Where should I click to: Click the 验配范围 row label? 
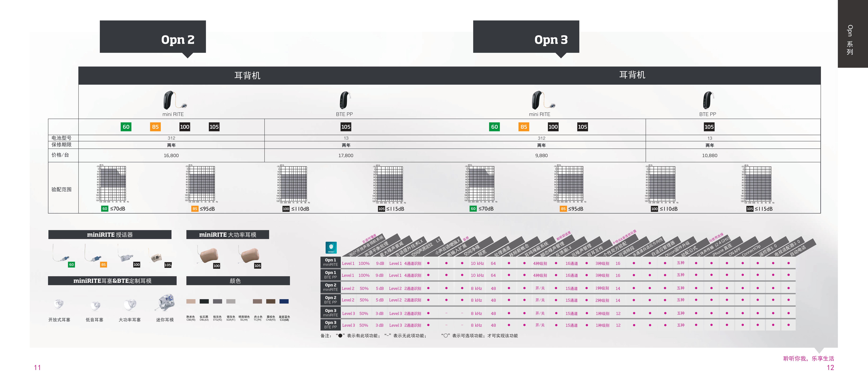(61, 189)
